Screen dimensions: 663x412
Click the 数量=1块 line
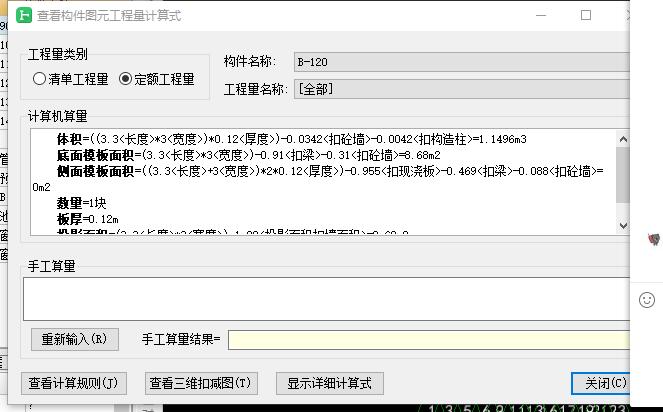click(82, 203)
